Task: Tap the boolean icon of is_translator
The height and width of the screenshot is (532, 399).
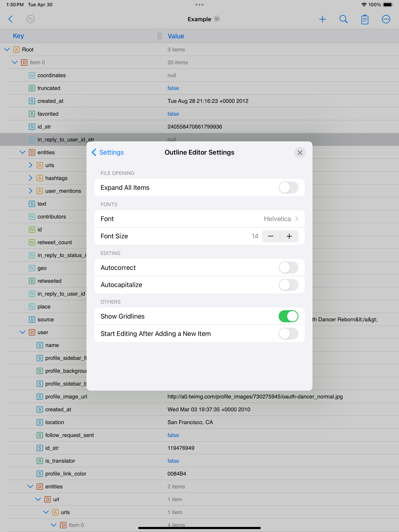Action: 40,461
